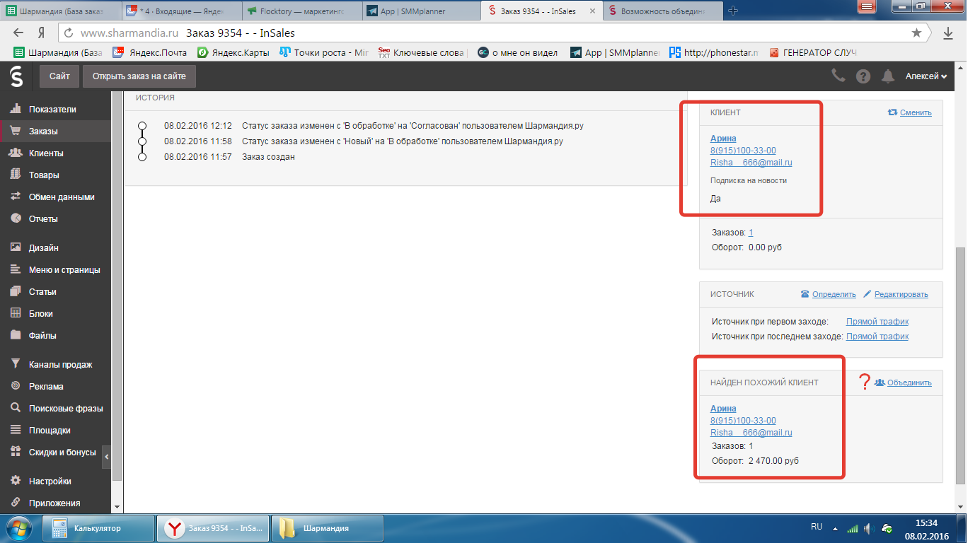Open Показатели sidebar section
This screenshot has width=980, height=543.
[x=52, y=110]
